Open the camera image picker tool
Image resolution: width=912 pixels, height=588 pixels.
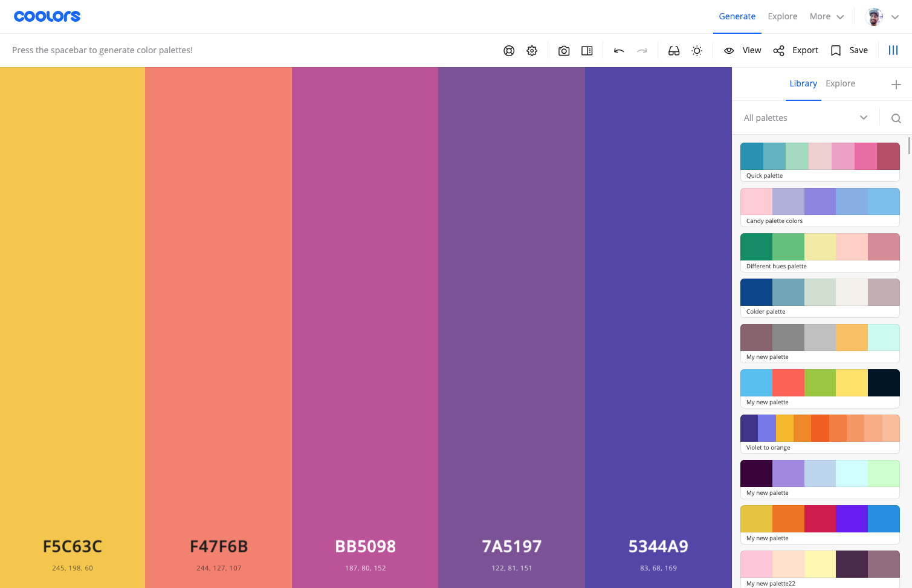pyautogui.click(x=563, y=50)
